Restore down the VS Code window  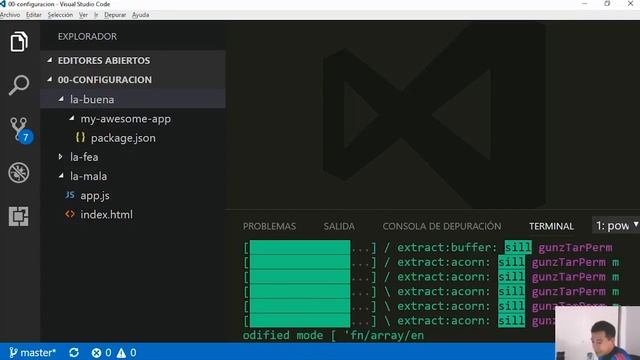pos(607,4)
